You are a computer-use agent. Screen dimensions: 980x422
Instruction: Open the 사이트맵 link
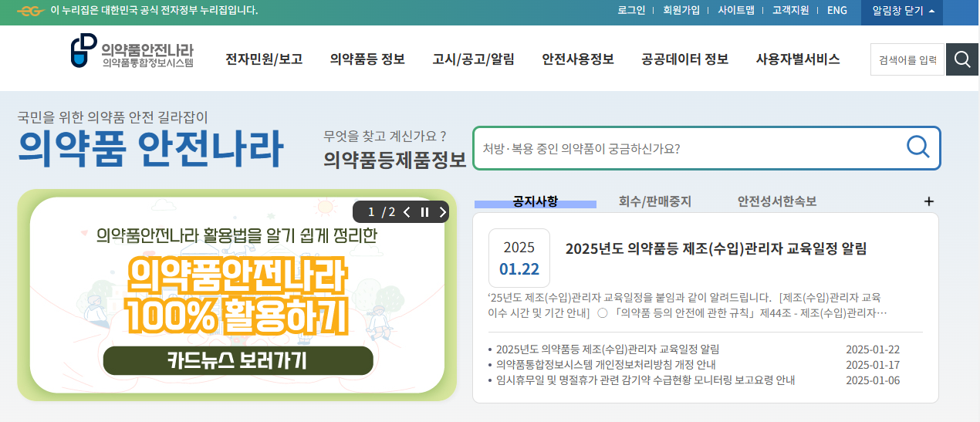(736, 11)
